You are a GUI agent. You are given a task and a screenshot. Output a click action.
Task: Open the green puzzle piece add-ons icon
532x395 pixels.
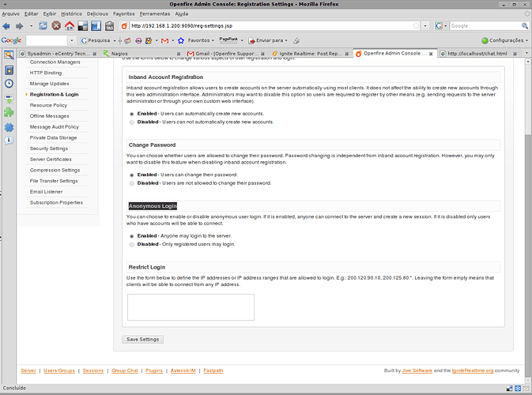point(9,112)
